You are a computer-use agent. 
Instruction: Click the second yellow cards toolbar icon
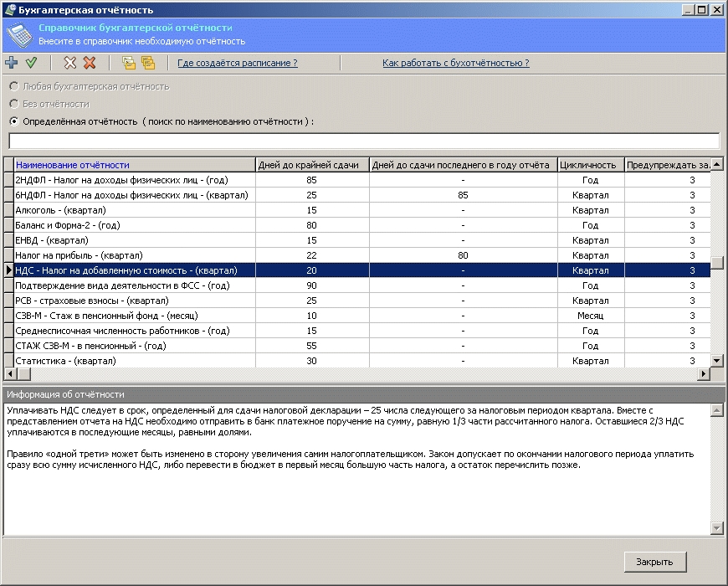coord(148,63)
